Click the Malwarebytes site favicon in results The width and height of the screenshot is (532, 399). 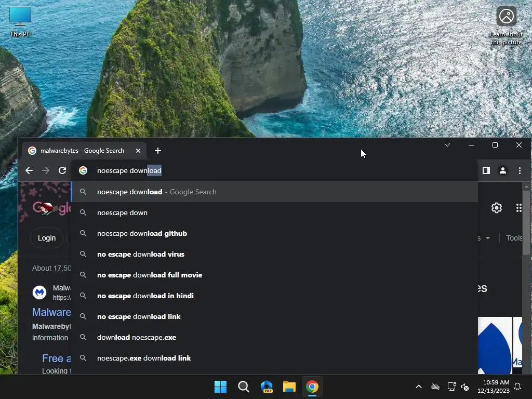(39, 292)
